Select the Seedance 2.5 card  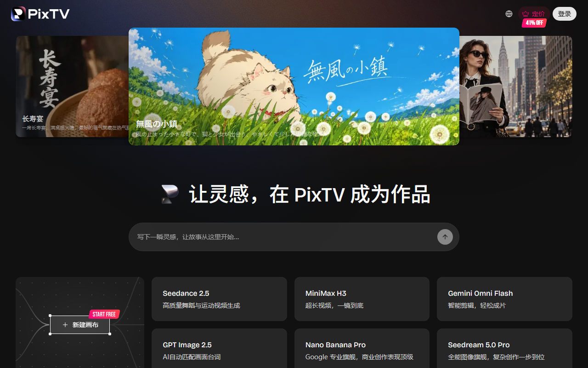point(219,299)
